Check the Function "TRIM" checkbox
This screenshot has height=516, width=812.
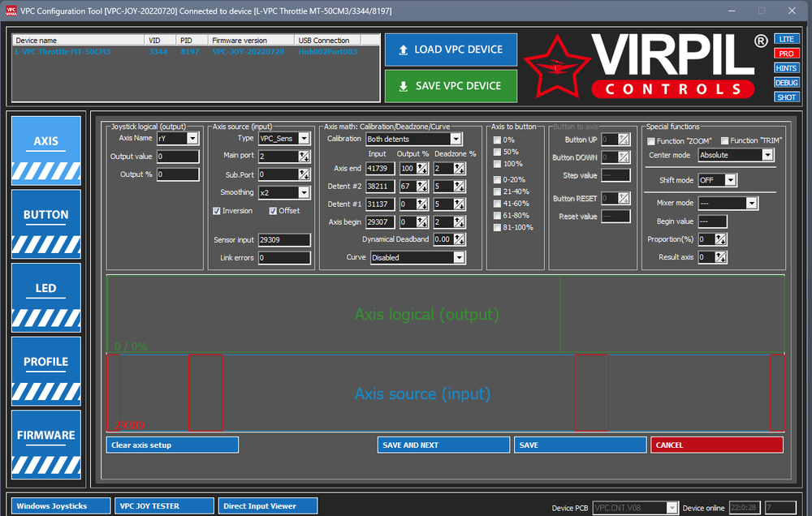[724, 140]
